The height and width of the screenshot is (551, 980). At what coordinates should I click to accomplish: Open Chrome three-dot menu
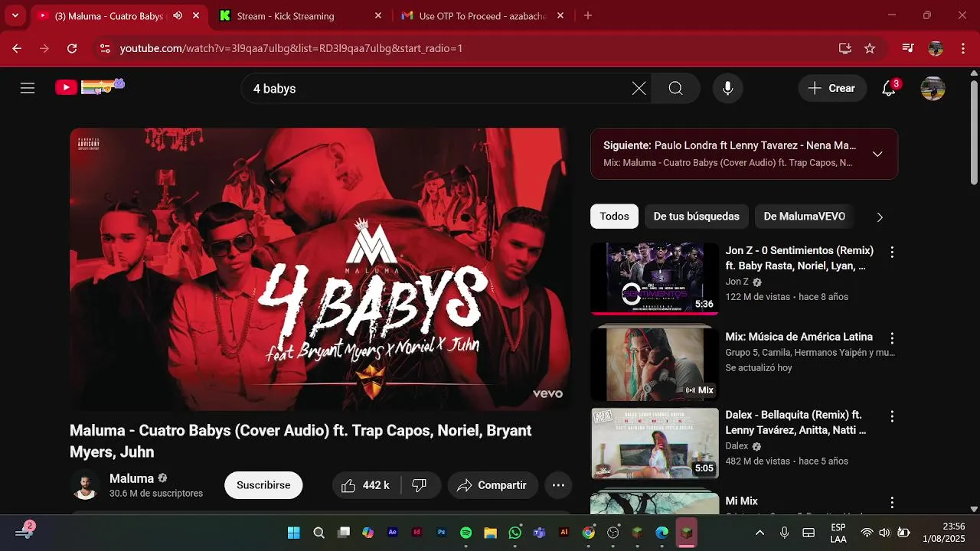pyautogui.click(x=963, y=48)
